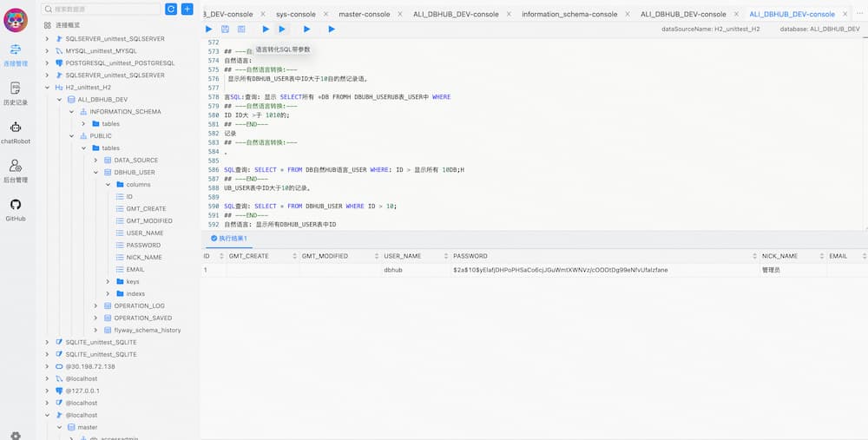Focus the 搜索数据源 search field

click(102, 9)
